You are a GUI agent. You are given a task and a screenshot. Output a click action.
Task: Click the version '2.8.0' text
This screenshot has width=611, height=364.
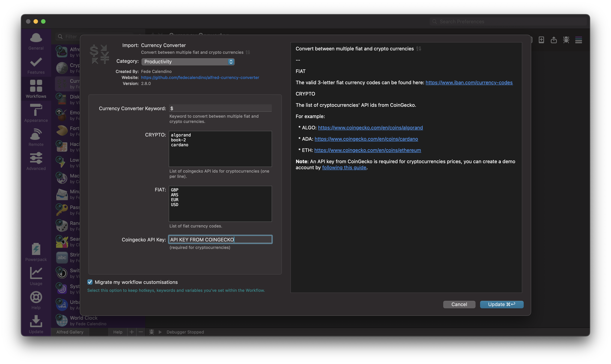[x=146, y=83]
